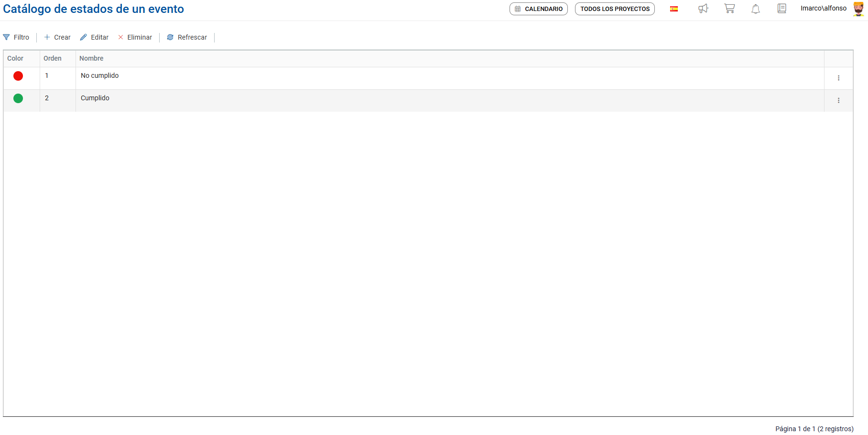This screenshot has width=868, height=435.
Task: Open notifications bell icon
Action: tap(756, 9)
